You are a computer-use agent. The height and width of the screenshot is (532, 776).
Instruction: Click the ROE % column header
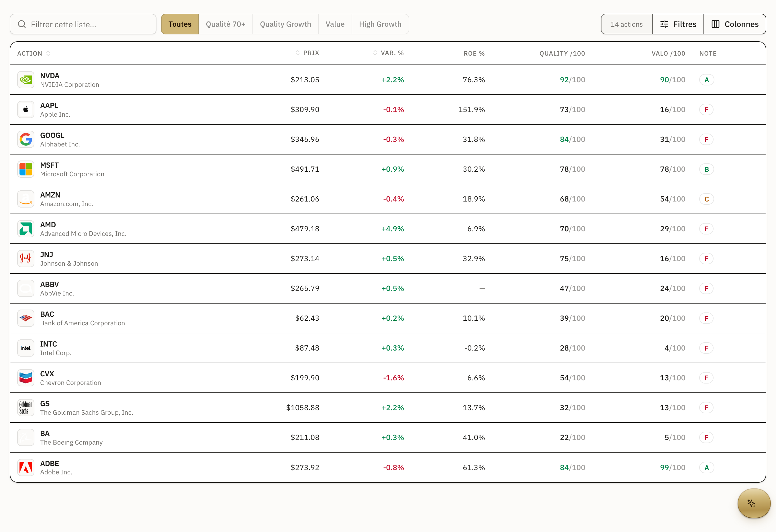click(x=474, y=53)
